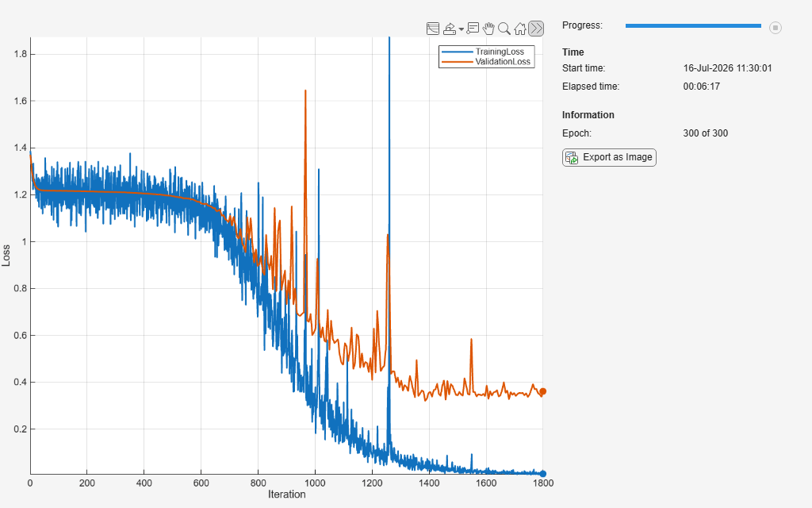Image resolution: width=812 pixels, height=508 pixels.
Task: Click the Iteration axis label
Action: pos(286,495)
